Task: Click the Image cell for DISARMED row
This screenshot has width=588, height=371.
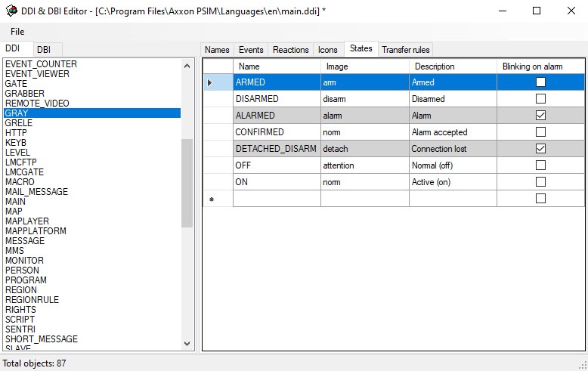Action: (364, 99)
